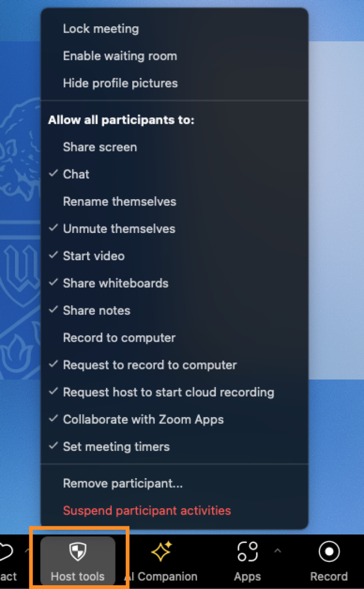The height and width of the screenshot is (589, 364).
Task: Uncheck Share whiteboards permission
Action: coord(116,283)
